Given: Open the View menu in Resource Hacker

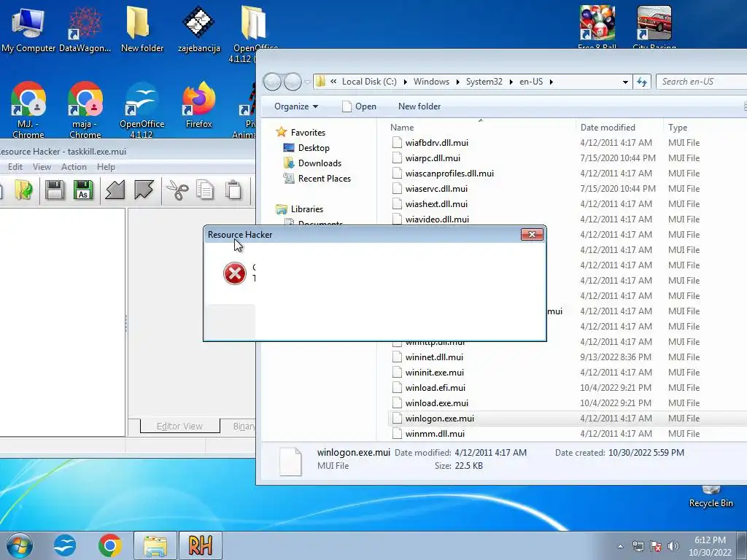Looking at the screenshot, I should [x=42, y=167].
